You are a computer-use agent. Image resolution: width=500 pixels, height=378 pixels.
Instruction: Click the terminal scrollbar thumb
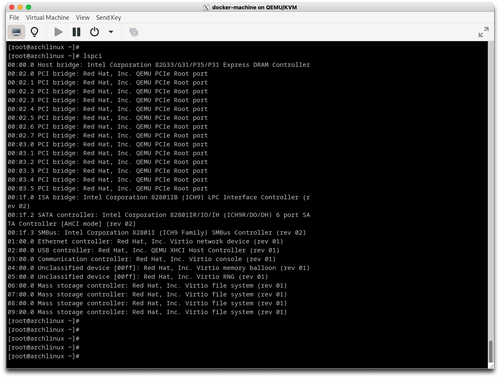tap(491, 351)
